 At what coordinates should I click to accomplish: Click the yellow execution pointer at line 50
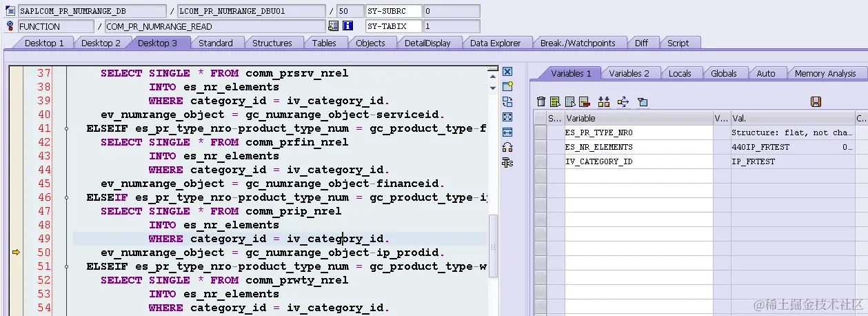click(x=16, y=253)
